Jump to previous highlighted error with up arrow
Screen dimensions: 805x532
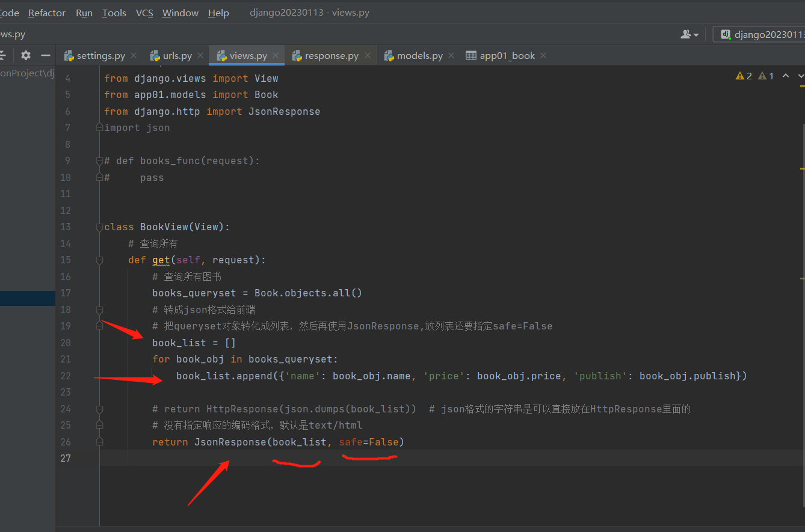(786, 76)
